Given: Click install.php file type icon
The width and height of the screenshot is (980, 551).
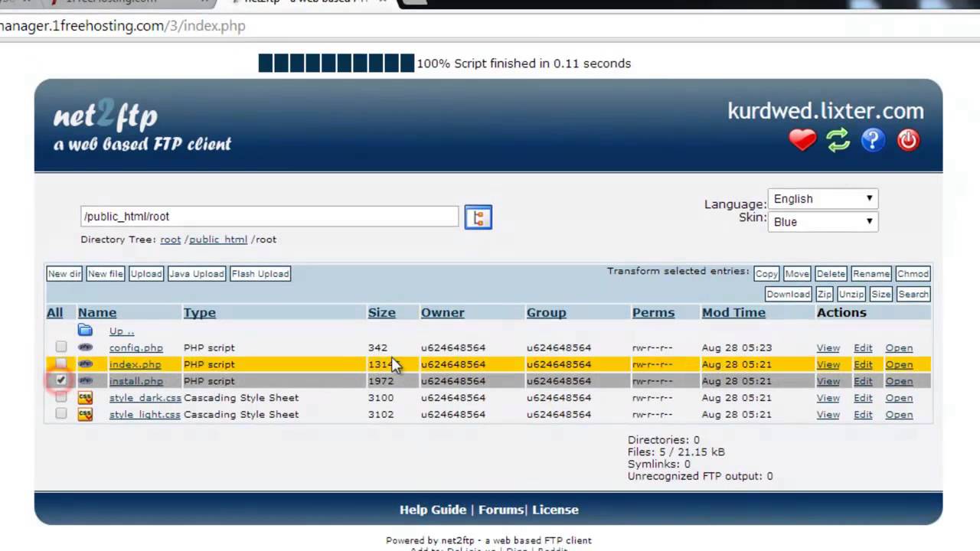Looking at the screenshot, I should coord(85,381).
